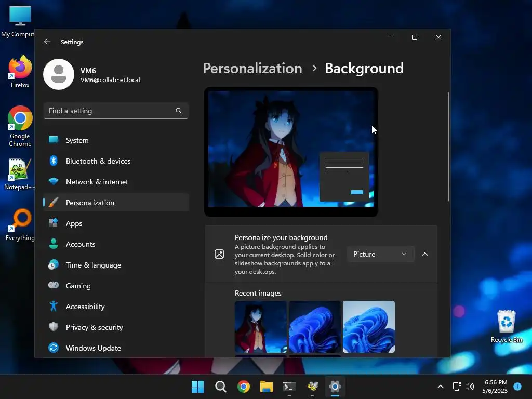This screenshot has width=532, height=399.
Task: Open Notepad++ desktop shortcut
Action: 19,175
